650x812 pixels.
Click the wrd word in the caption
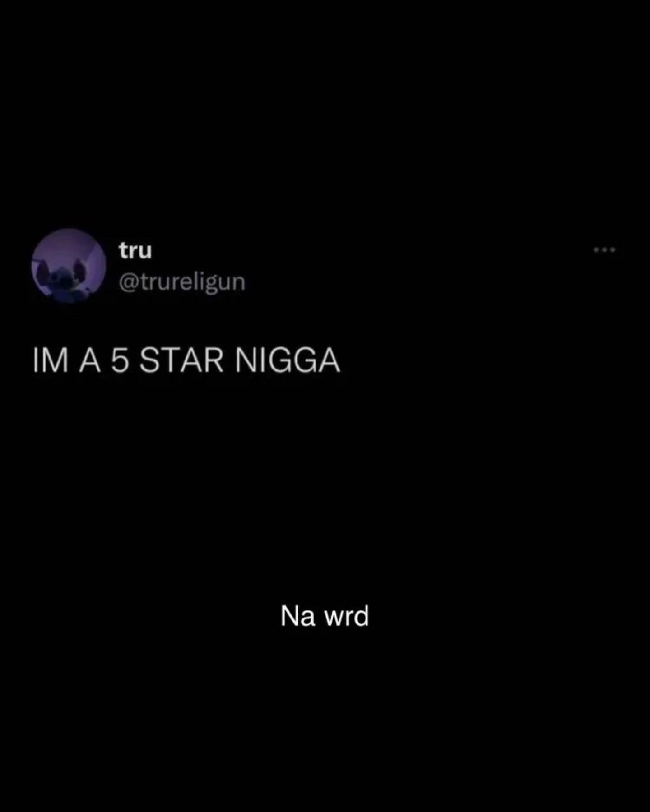[x=347, y=616]
